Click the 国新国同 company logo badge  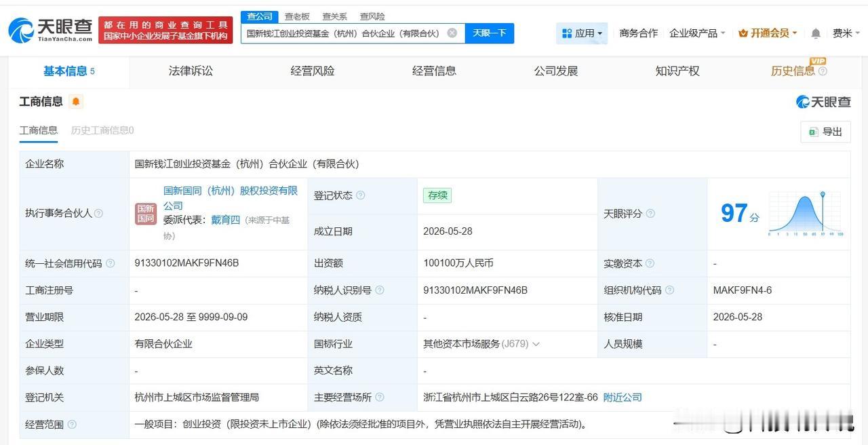(146, 214)
